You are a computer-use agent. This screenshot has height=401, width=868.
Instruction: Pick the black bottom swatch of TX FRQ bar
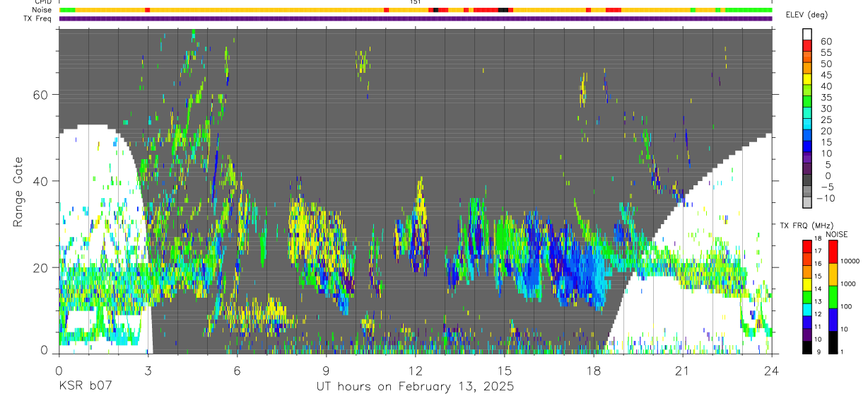[x=808, y=347]
